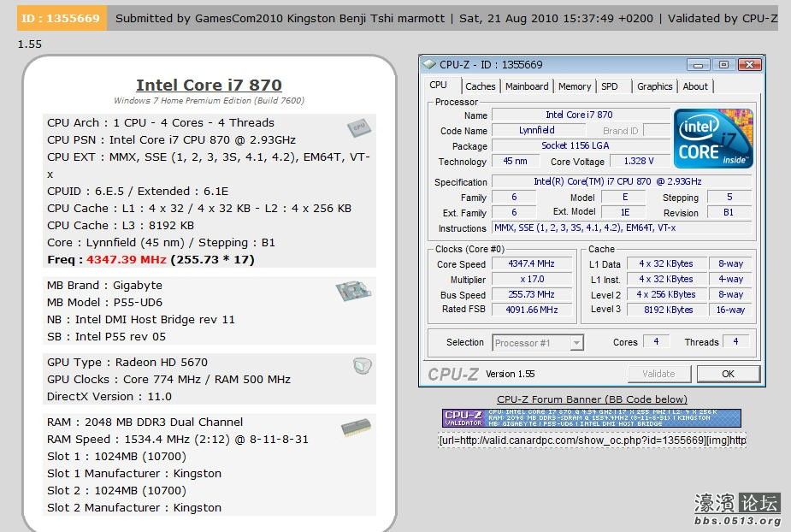Open the Processor #1 selection dropdown
This screenshot has height=532, width=791.
[x=538, y=343]
